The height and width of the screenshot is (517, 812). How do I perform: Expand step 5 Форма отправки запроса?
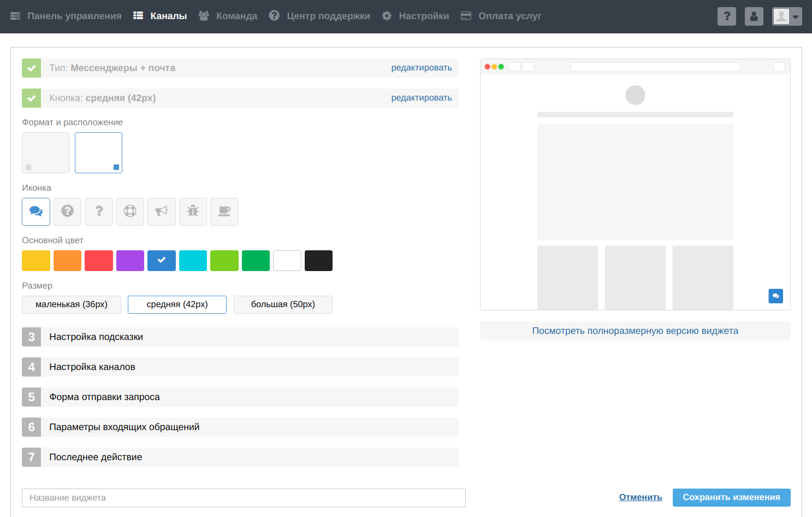[240, 397]
